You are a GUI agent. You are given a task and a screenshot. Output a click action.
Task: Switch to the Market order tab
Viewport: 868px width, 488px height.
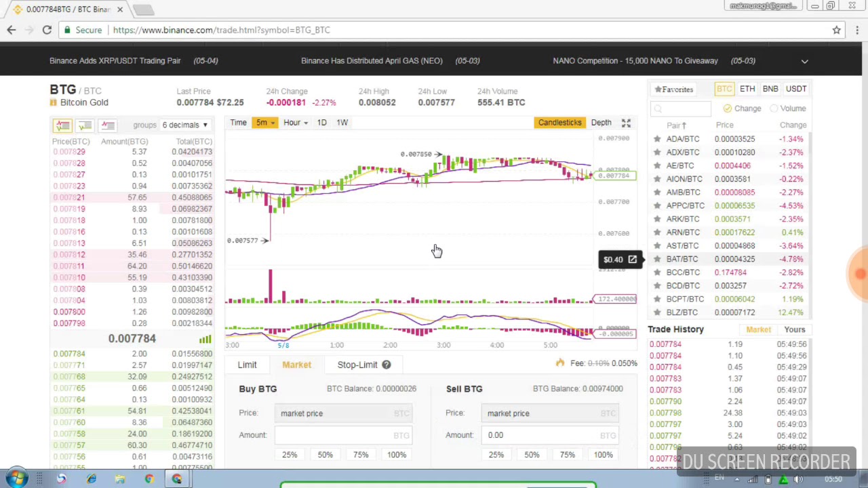point(296,365)
